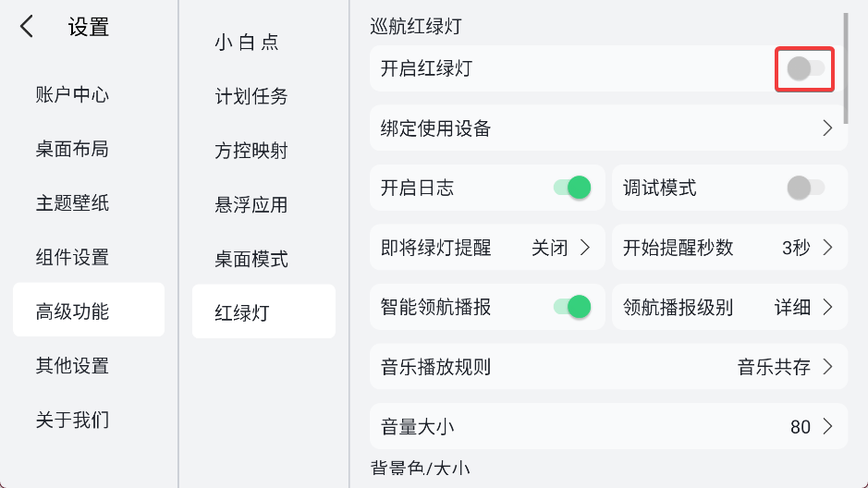868x488 pixels.
Task: Open the 桌面布局 section
Action: click(x=73, y=149)
